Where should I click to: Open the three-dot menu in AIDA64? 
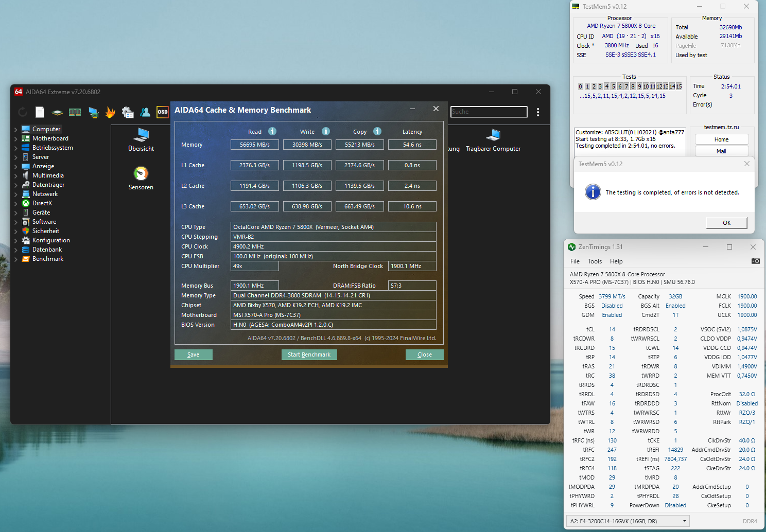(538, 112)
